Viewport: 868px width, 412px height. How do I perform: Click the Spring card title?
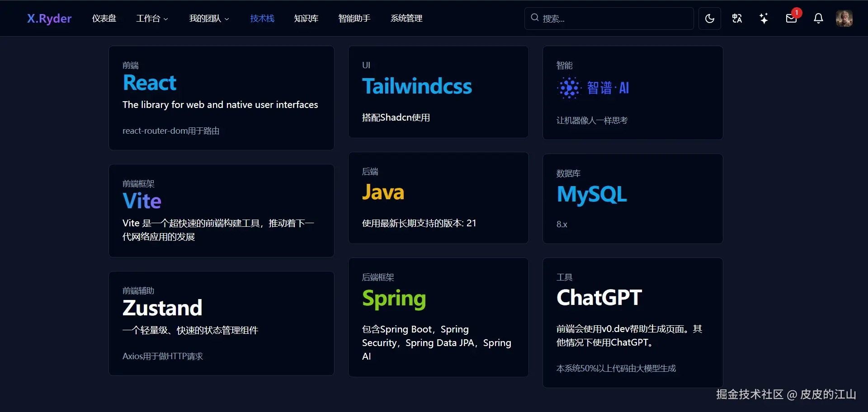coord(394,299)
